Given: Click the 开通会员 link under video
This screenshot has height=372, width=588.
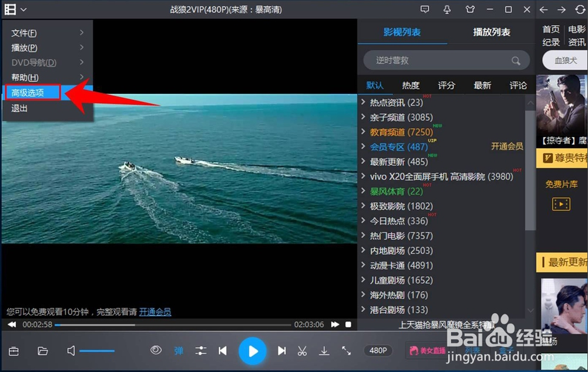Looking at the screenshot, I should coord(155,312).
